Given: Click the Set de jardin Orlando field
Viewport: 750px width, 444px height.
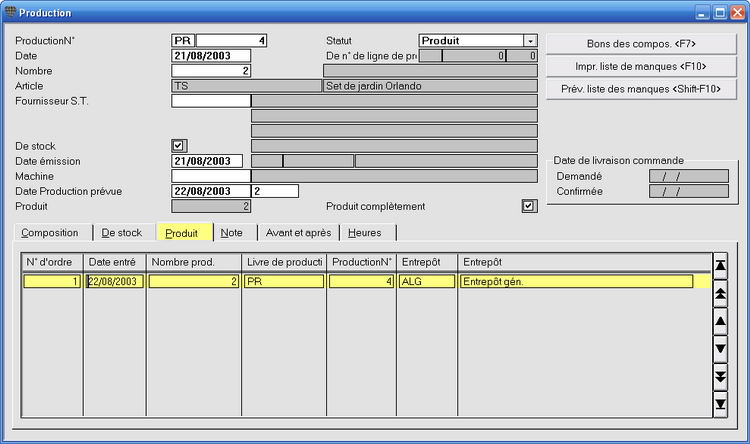Looking at the screenshot, I should [x=430, y=86].
